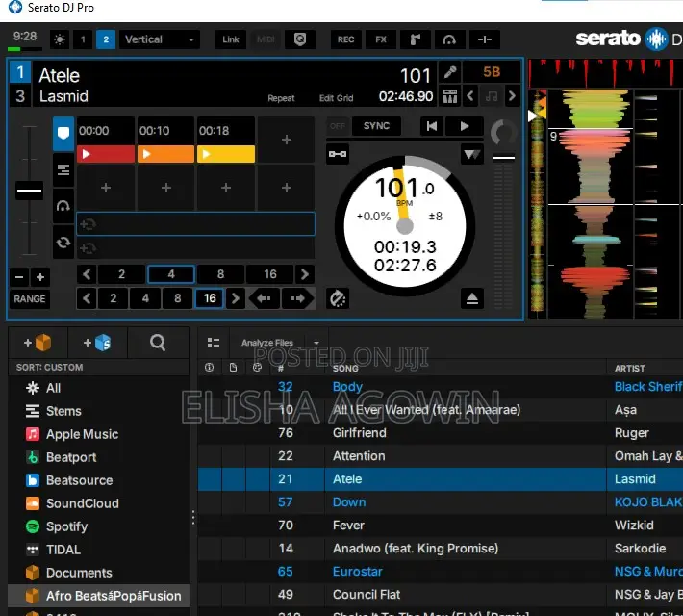This screenshot has height=616, width=683.
Task: Toggle the sync OFF button
Action: (338, 126)
